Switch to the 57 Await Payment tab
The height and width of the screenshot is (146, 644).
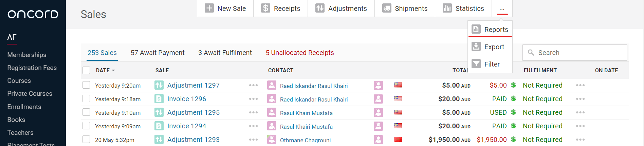click(x=158, y=53)
